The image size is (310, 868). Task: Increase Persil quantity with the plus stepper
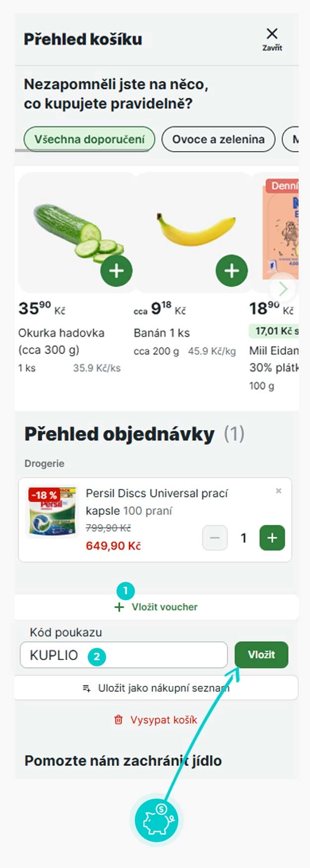pyautogui.click(x=271, y=537)
